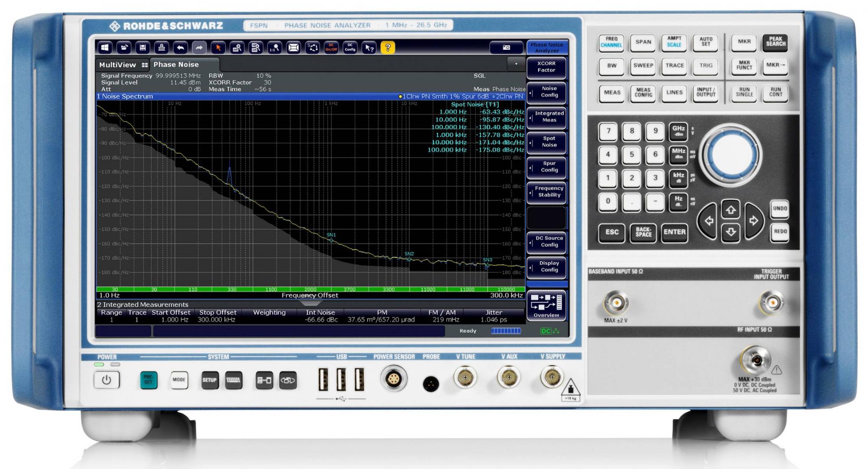Open file with the folder icon
868x469 pixels.
tap(124, 48)
